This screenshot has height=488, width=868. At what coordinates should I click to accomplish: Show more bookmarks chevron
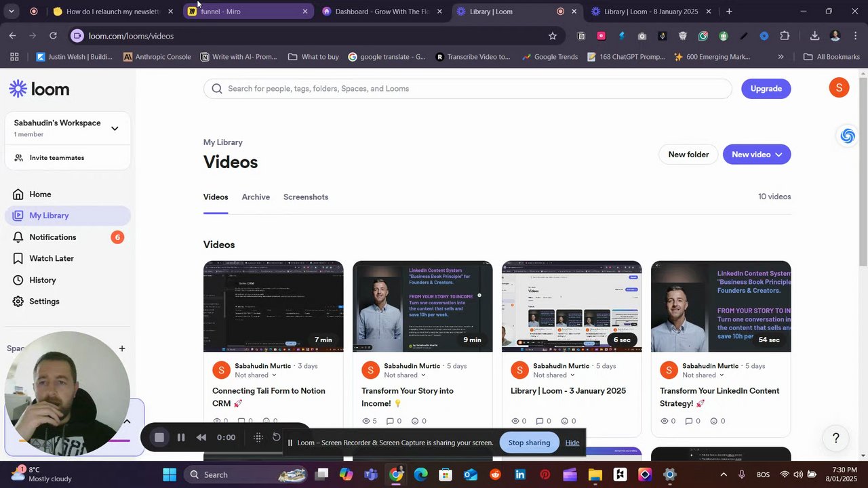pyautogui.click(x=781, y=57)
